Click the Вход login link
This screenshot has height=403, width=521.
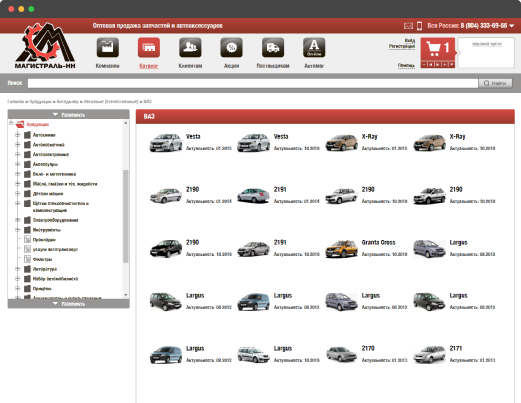tap(410, 41)
